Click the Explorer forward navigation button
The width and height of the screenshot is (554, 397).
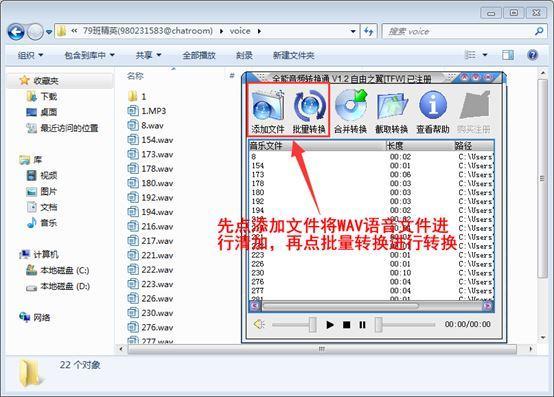[x=35, y=32]
